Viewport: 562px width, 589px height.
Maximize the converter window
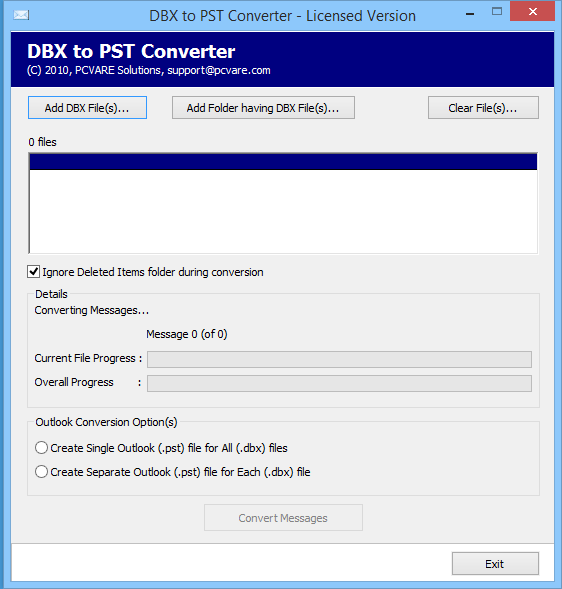tap(497, 12)
